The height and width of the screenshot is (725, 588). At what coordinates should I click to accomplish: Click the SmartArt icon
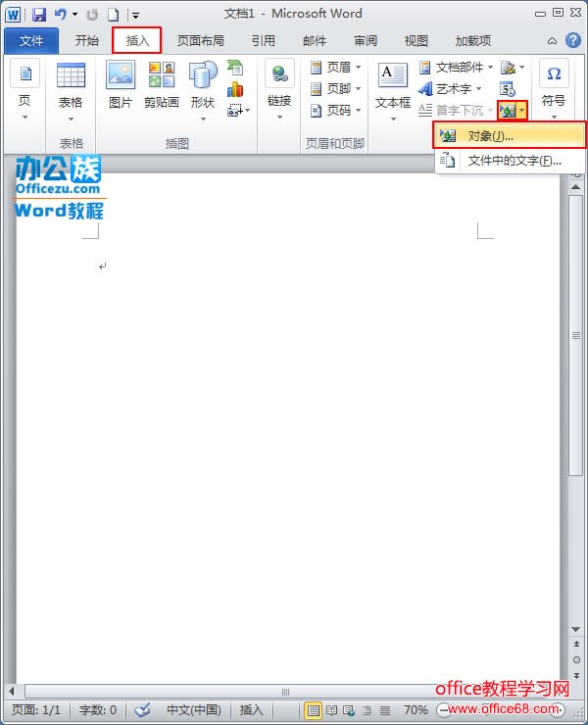235,68
